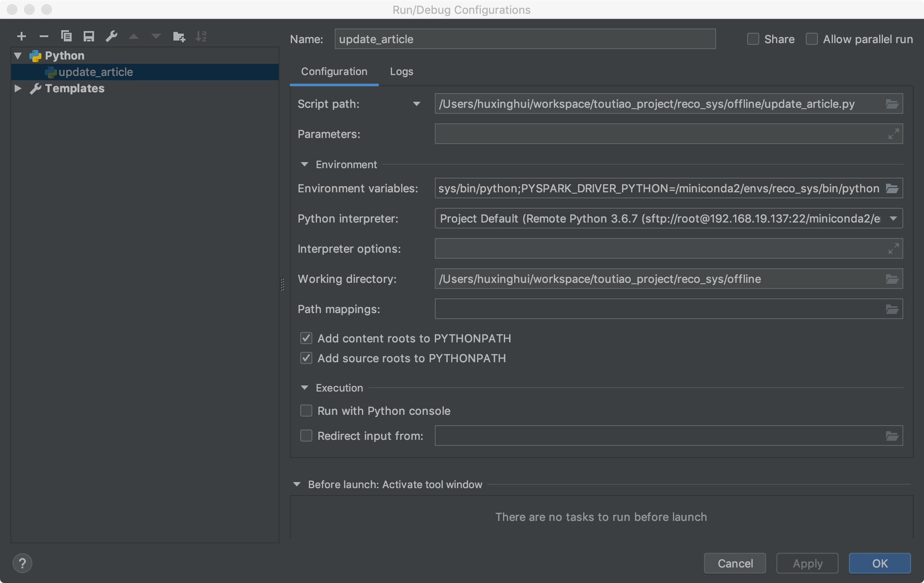Screen dimensions: 924x583
Task: Open Script path type dropdown arrow
Action: 416,104
